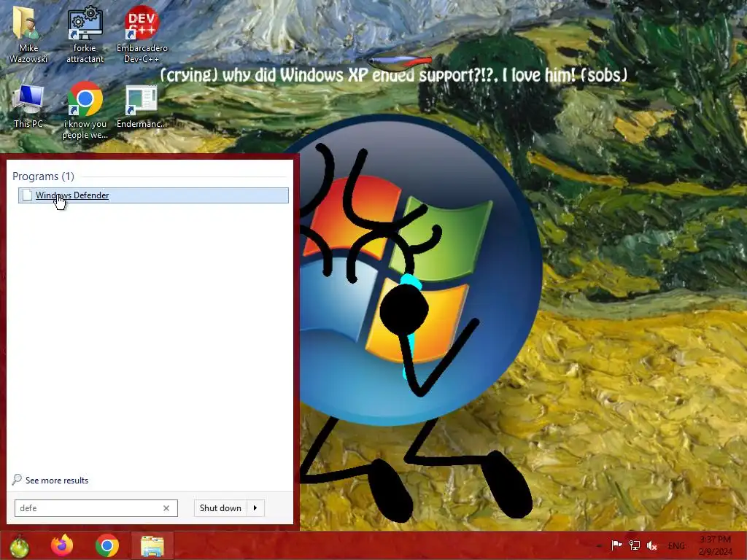This screenshot has width=747, height=560.
Task: Click the muted volume tray icon
Action: (x=651, y=545)
